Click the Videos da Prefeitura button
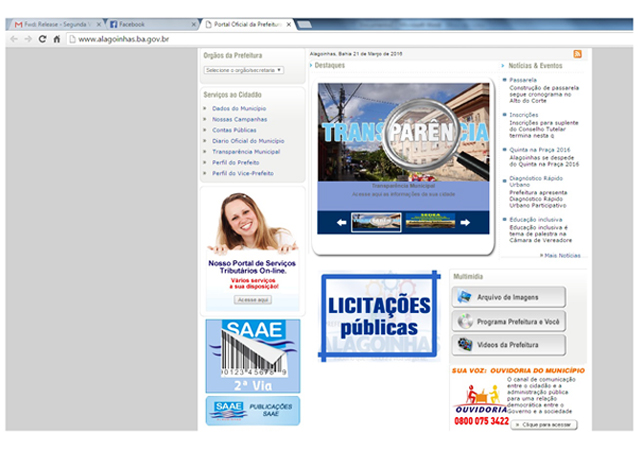 [508, 345]
